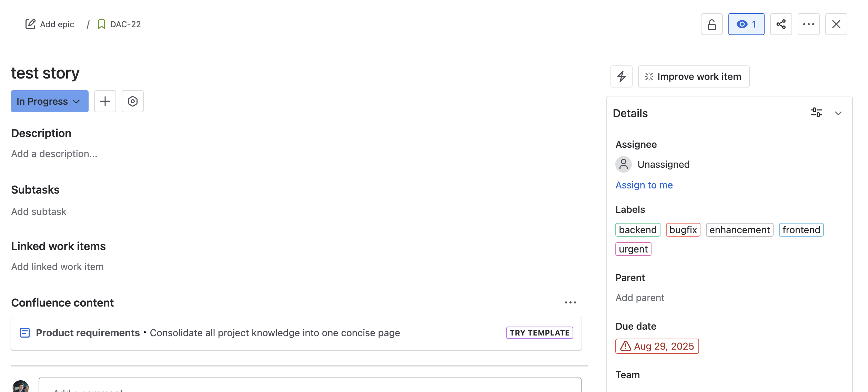Close the work item panel
The width and height of the screenshot is (868, 392).
tap(836, 24)
